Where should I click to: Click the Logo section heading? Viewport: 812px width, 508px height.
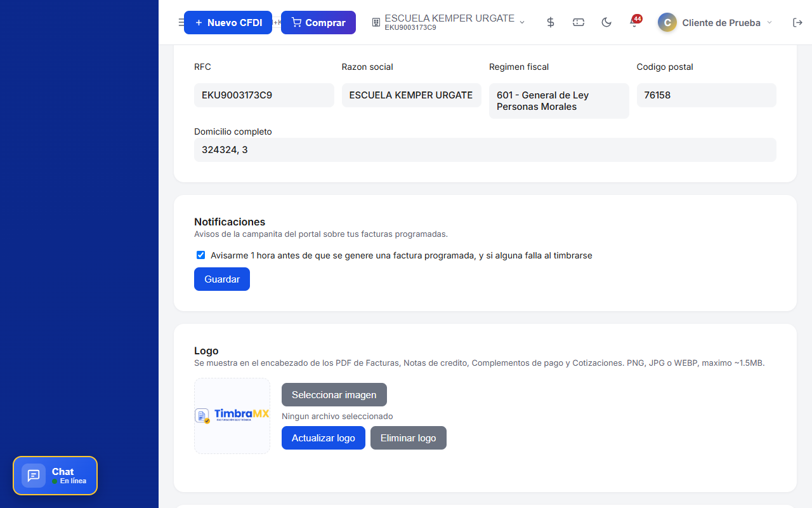pos(206,351)
